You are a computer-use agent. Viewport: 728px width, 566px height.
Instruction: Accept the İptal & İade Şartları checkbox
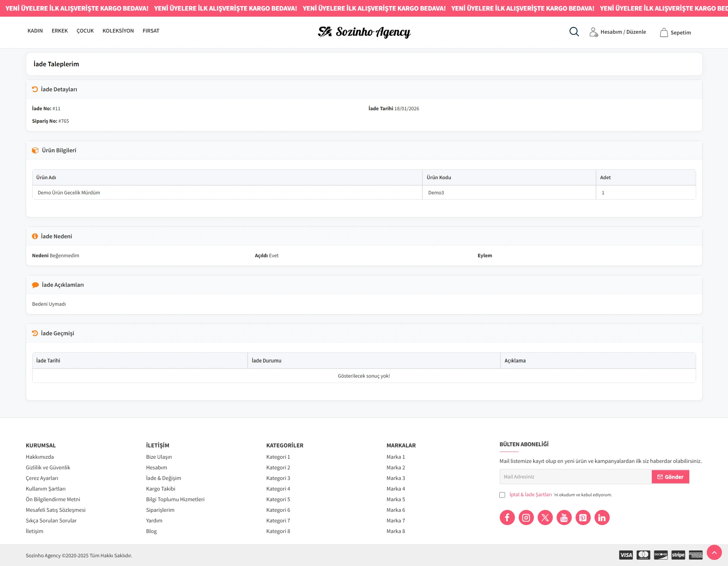502,495
